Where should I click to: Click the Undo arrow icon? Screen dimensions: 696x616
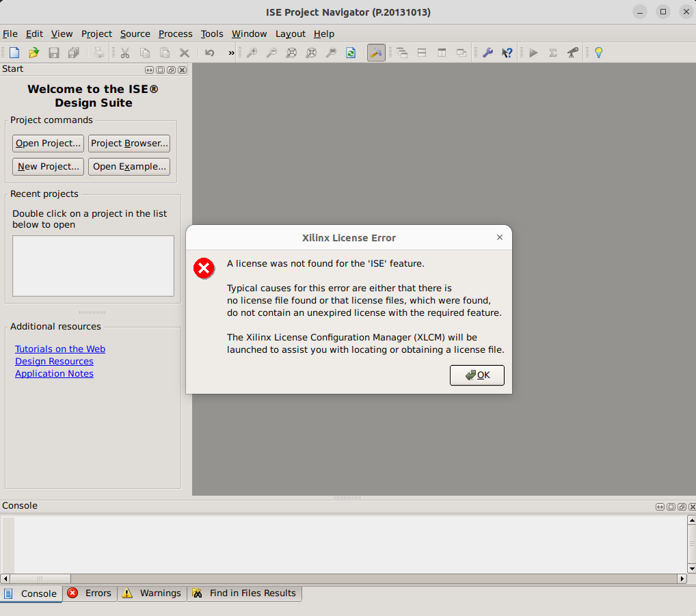click(209, 53)
